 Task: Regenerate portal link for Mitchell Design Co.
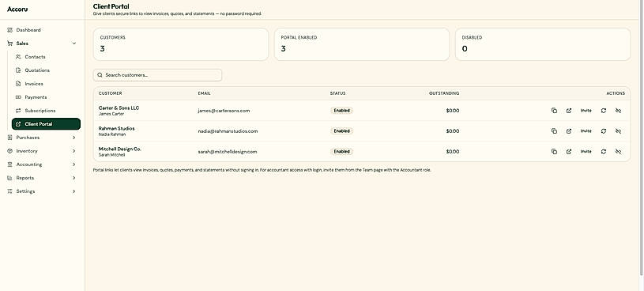point(604,152)
